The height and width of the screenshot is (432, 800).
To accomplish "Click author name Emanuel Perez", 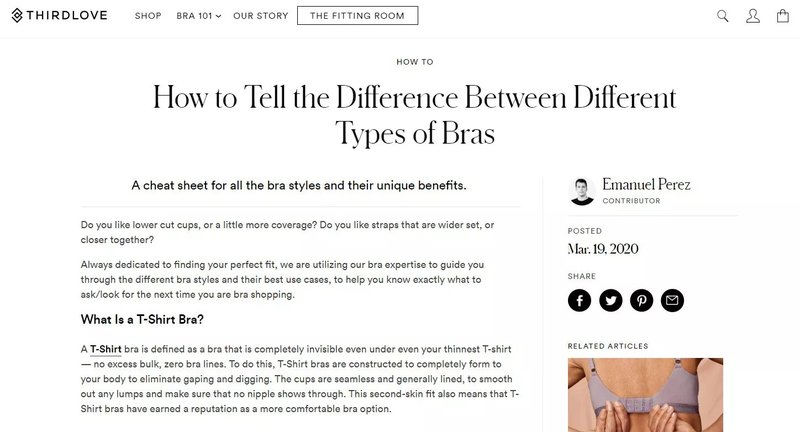I will click(646, 185).
